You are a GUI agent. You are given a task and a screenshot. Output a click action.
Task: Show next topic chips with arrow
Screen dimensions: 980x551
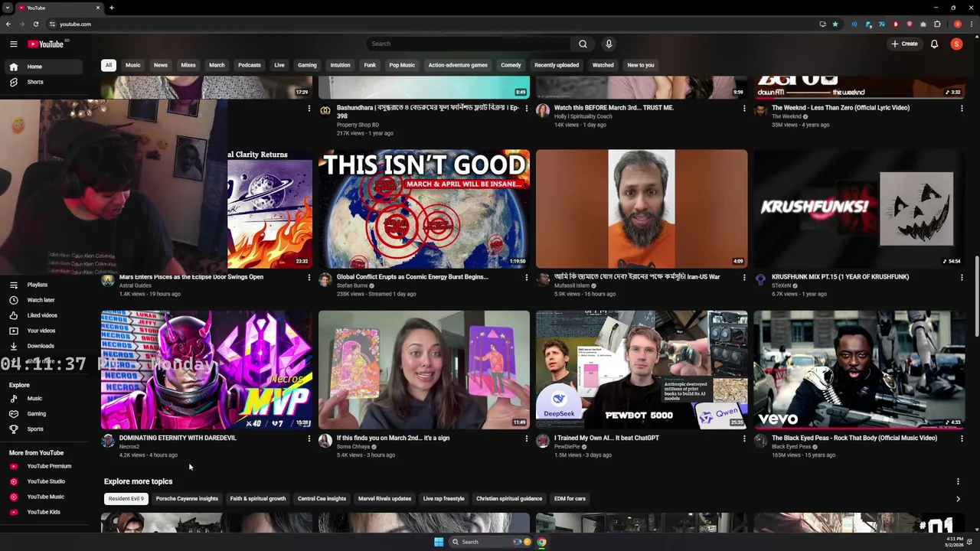(x=958, y=499)
